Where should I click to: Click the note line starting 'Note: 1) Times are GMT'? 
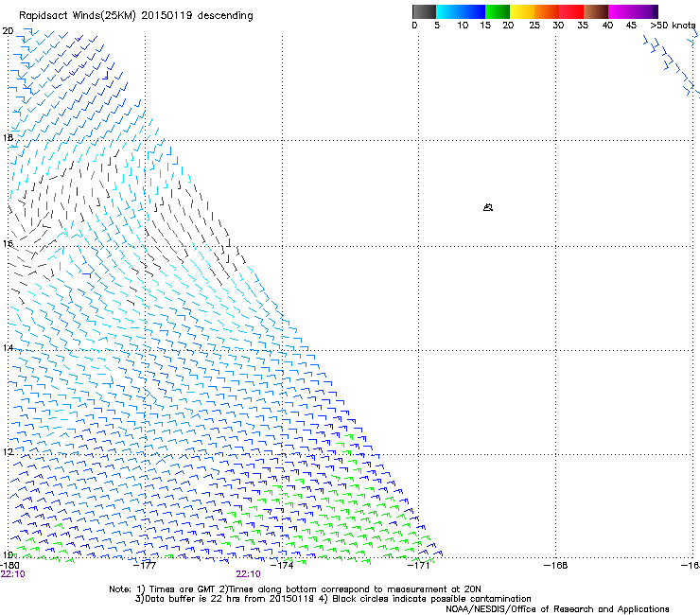coord(295,589)
